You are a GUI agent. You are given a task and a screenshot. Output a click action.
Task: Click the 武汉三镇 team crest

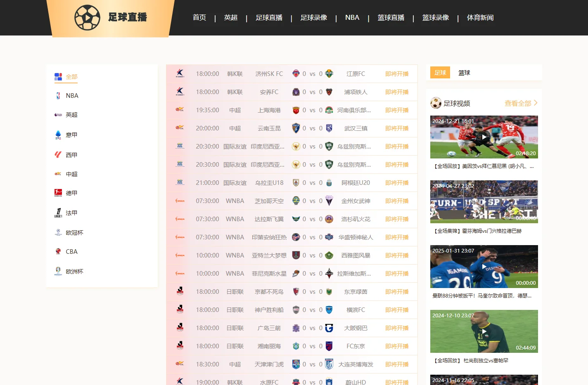coord(329,128)
